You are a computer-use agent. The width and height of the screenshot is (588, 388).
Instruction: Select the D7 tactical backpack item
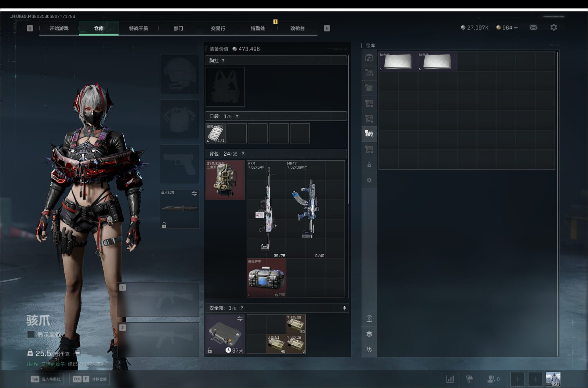[225, 180]
